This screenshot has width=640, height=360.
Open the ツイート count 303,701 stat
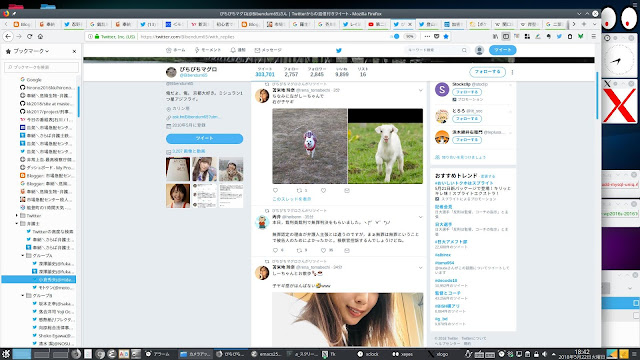tap(264, 72)
